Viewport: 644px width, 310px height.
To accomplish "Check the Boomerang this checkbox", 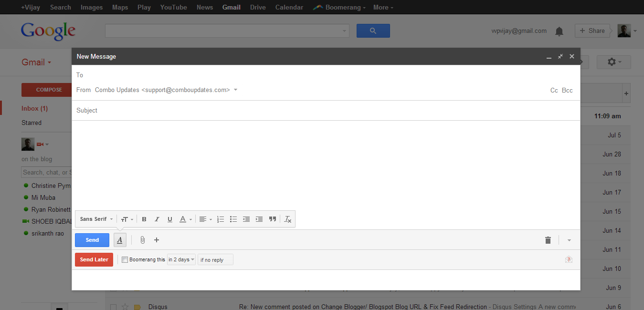I will click(125, 260).
